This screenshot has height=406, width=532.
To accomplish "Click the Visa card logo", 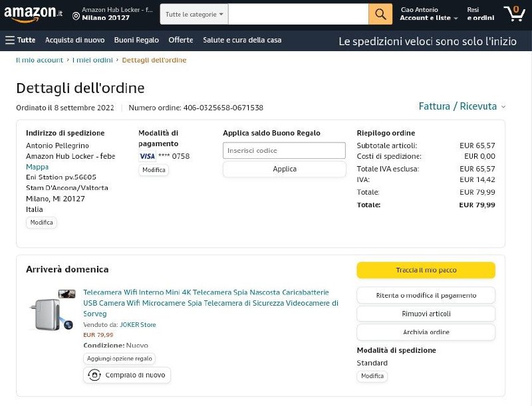I will (147, 156).
